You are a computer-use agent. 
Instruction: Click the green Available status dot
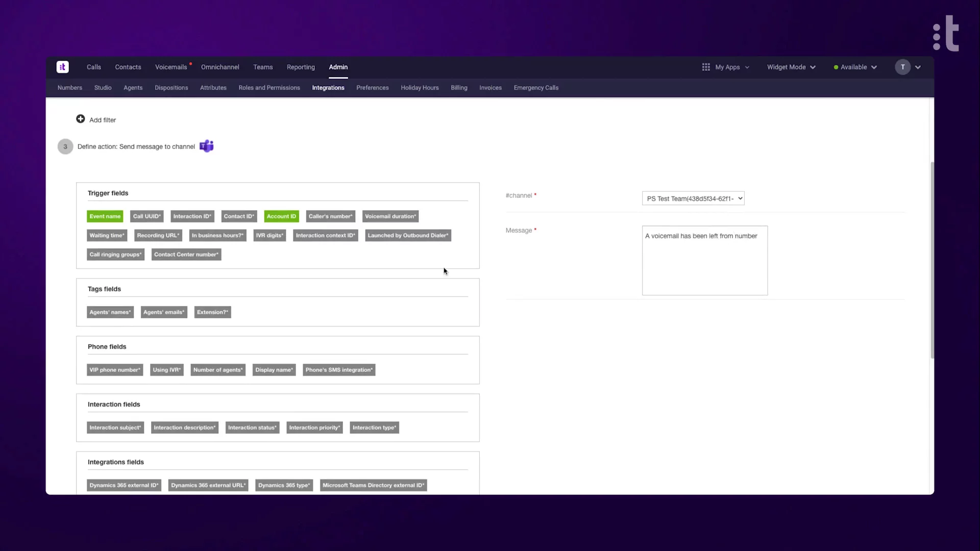(x=836, y=67)
